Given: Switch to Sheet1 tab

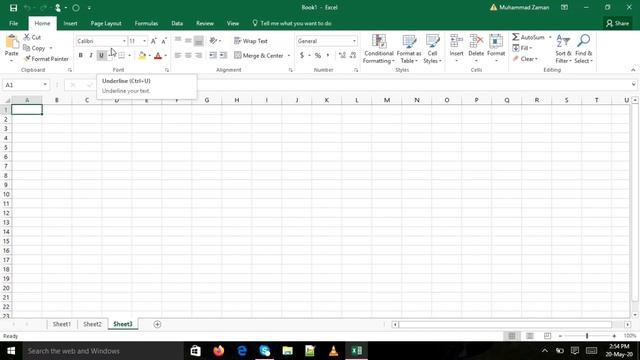Looking at the screenshot, I should pyautogui.click(x=62, y=324).
